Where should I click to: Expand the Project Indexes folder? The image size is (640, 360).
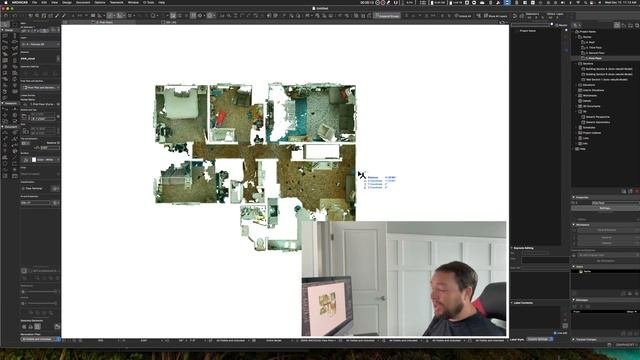pyautogui.click(x=576, y=133)
